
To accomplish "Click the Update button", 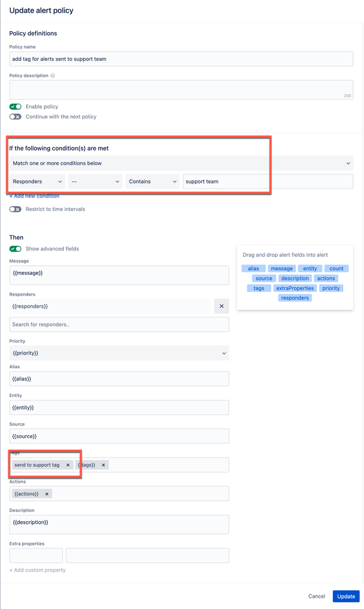I will 346,596.
